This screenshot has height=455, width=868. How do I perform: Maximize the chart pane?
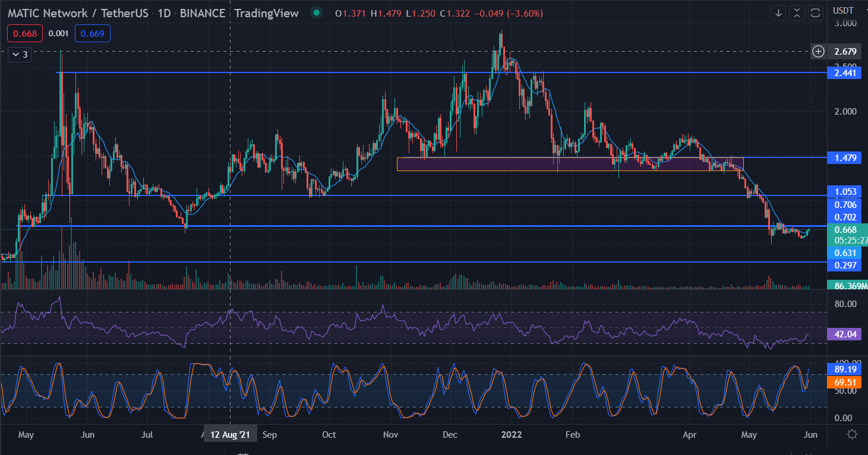816,12
